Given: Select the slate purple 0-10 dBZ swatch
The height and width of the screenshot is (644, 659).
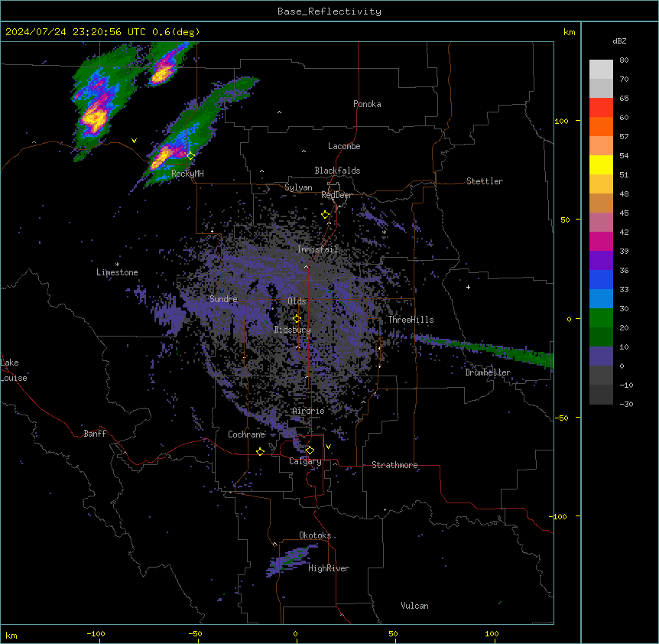Looking at the screenshot, I should pyautogui.click(x=601, y=356).
